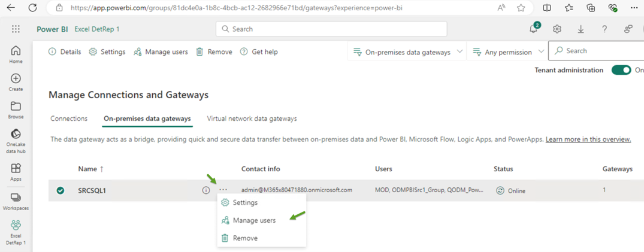This screenshot has height=252, width=644.
Task: Open the notifications bell icon
Action: pos(533,29)
